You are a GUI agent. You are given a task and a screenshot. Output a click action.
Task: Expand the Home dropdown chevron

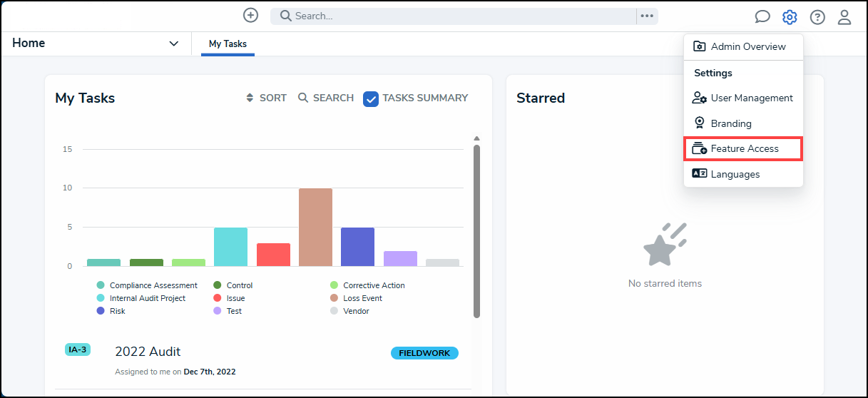pos(173,44)
